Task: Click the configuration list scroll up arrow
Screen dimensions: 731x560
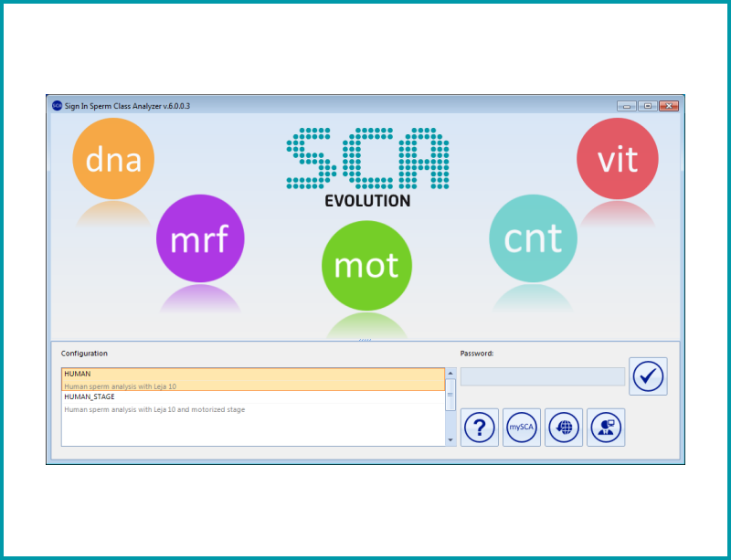Action: (450, 373)
